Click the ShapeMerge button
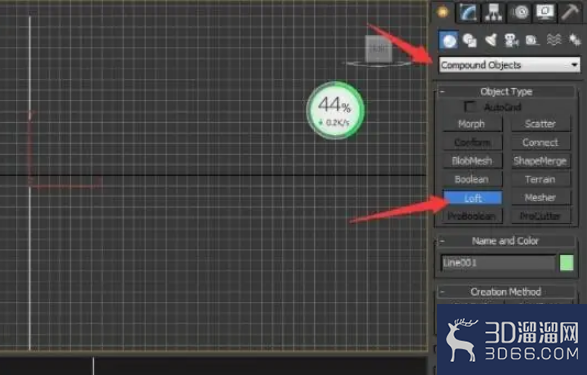The width and height of the screenshot is (587, 375). [541, 161]
